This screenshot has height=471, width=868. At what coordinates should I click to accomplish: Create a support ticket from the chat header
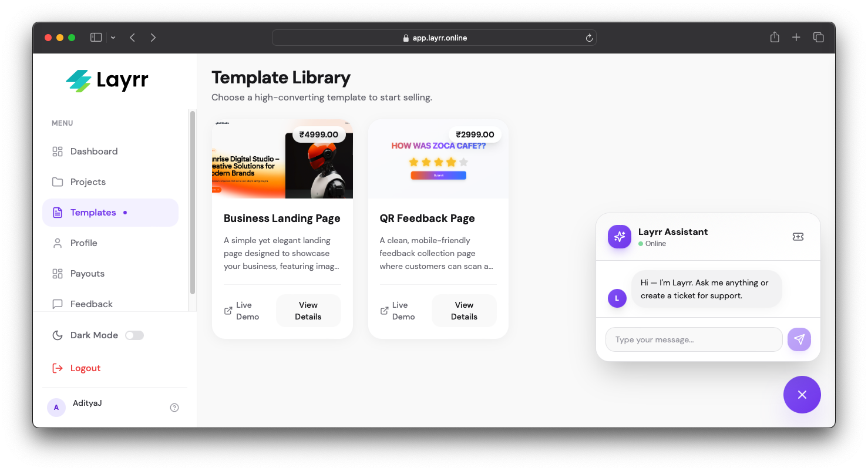(798, 236)
